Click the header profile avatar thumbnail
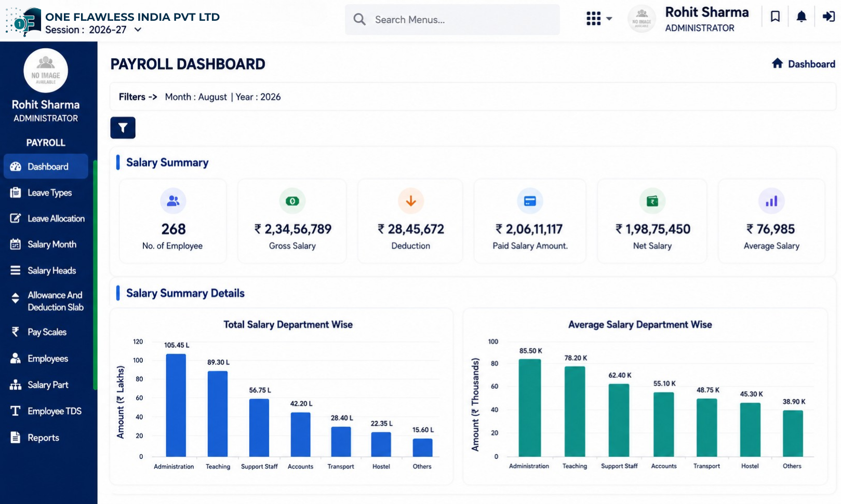This screenshot has height=504, width=841. point(642,19)
